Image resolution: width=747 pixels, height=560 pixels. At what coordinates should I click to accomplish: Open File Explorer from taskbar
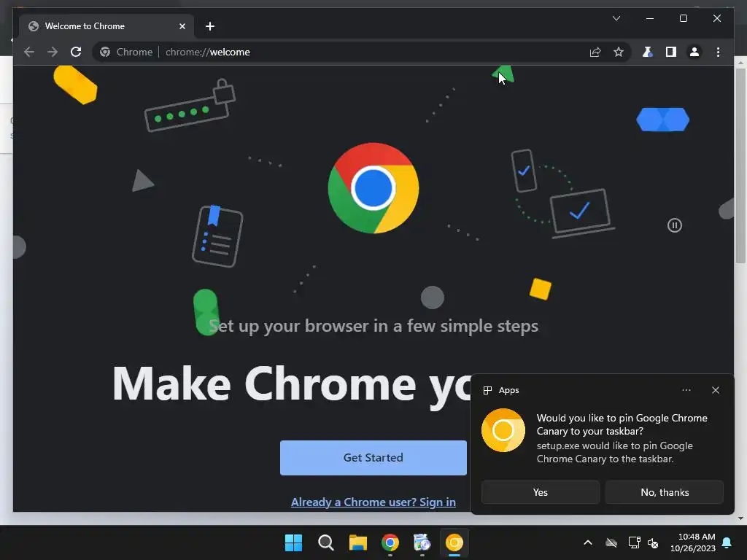point(357,542)
